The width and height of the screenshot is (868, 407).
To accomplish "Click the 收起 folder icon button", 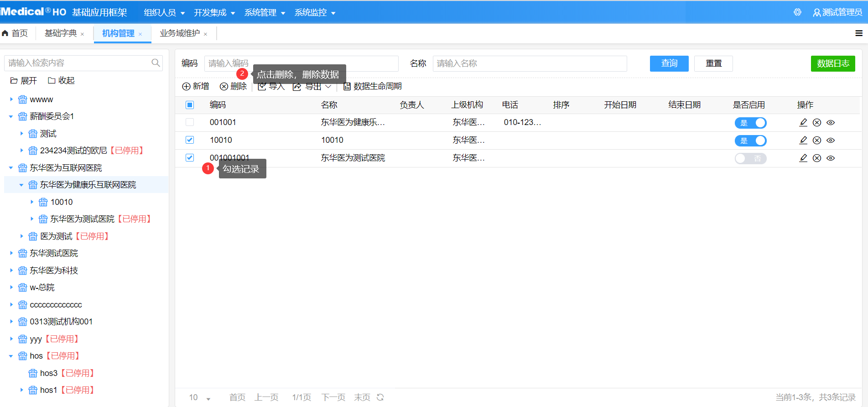I will tap(61, 80).
